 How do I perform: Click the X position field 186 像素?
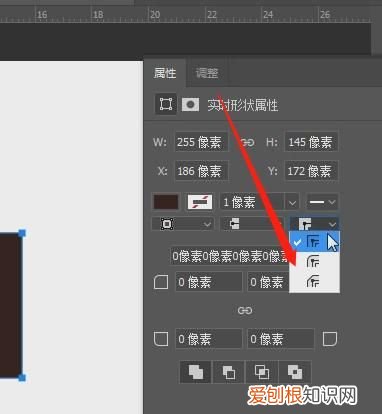[202, 171]
